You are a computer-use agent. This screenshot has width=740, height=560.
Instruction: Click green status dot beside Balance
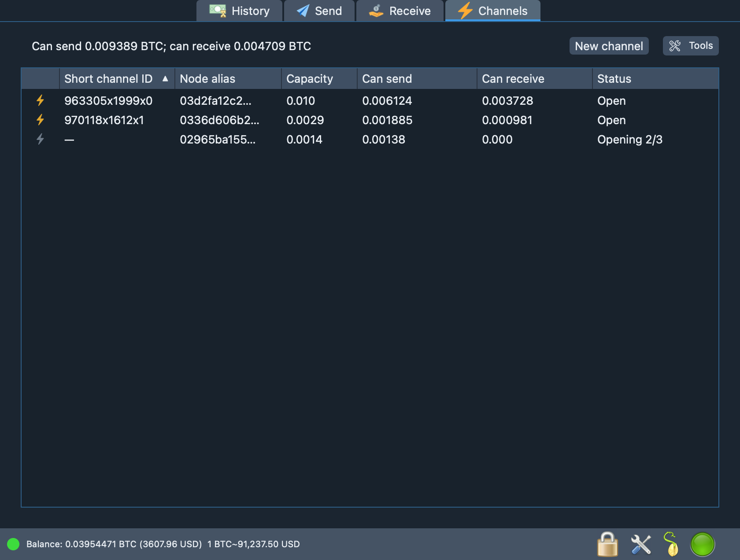point(13,544)
